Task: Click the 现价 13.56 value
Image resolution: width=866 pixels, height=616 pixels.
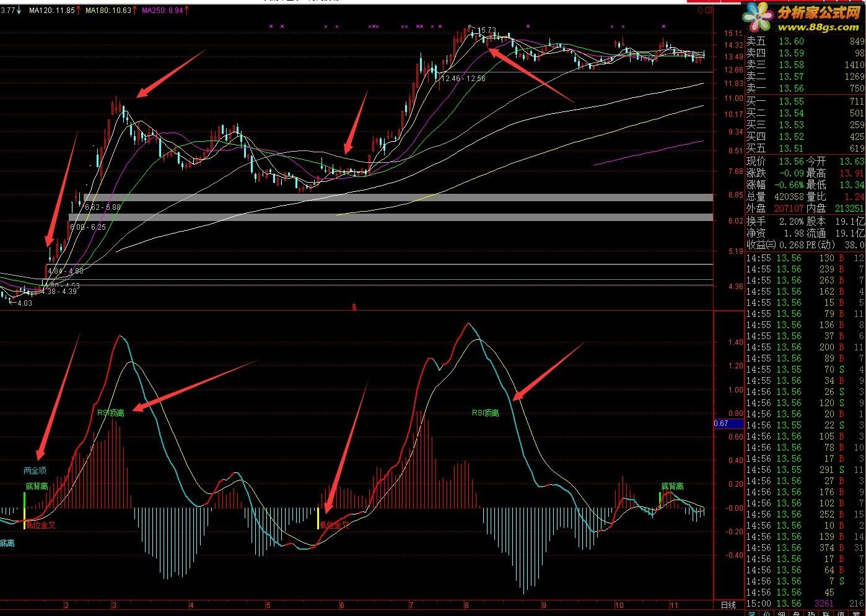Action: pos(791,162)
